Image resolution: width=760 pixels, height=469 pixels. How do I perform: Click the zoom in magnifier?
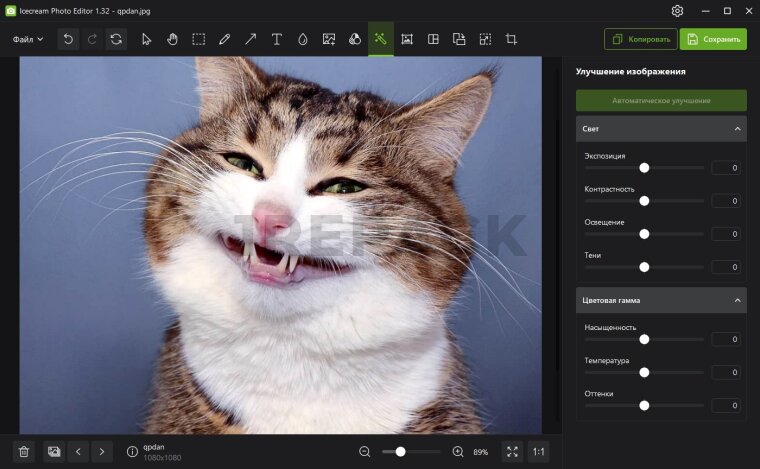[458, 452]
